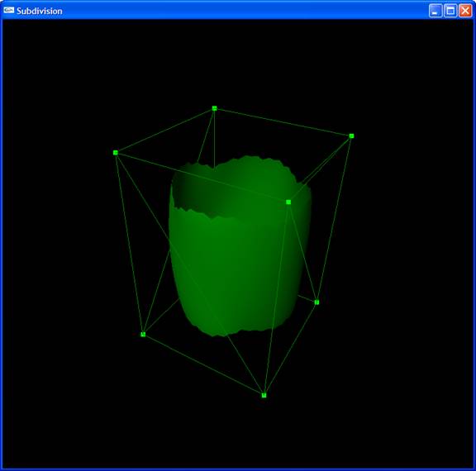This screenshot has height=471, width=476.
Task: Close the Subdivision window
Action: 465,11
